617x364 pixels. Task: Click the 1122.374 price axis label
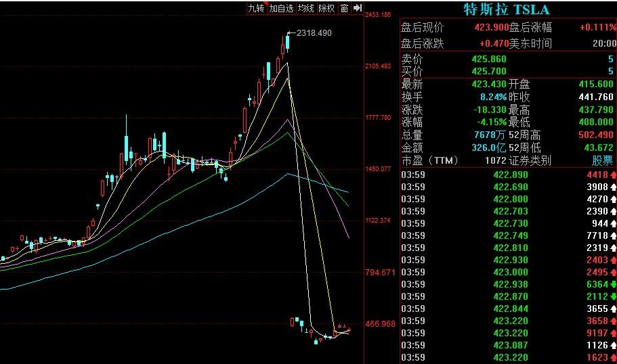click(378, 220)
